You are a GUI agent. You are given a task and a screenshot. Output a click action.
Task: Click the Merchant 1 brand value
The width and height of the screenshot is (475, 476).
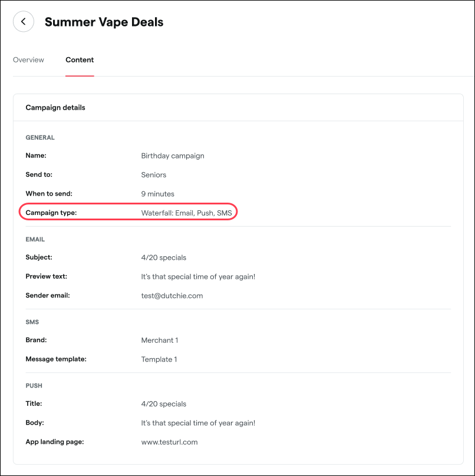pos(159,341)
